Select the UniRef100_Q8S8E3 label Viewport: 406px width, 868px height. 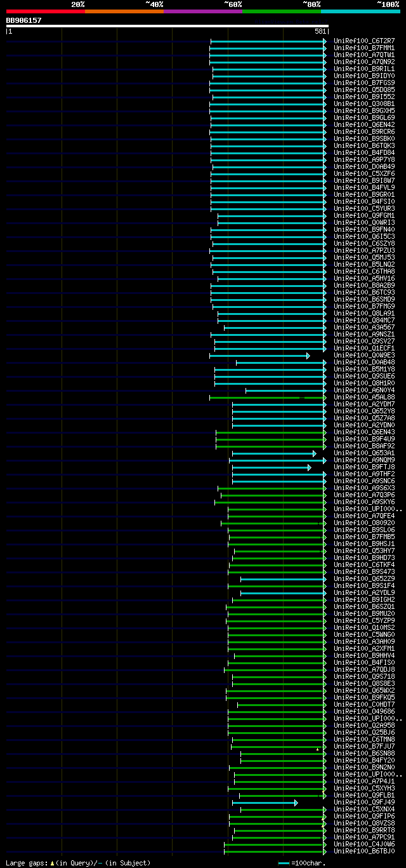[x=364, y=683]
